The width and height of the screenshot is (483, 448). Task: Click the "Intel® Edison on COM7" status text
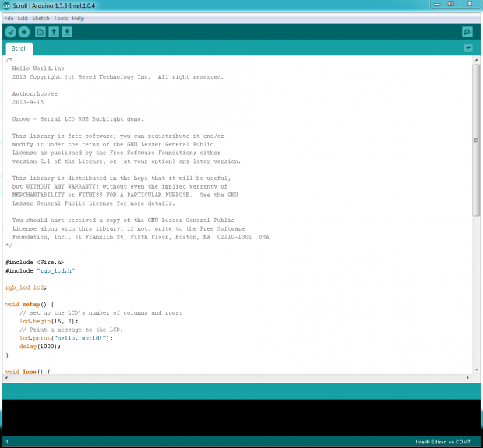coord(442,442)
